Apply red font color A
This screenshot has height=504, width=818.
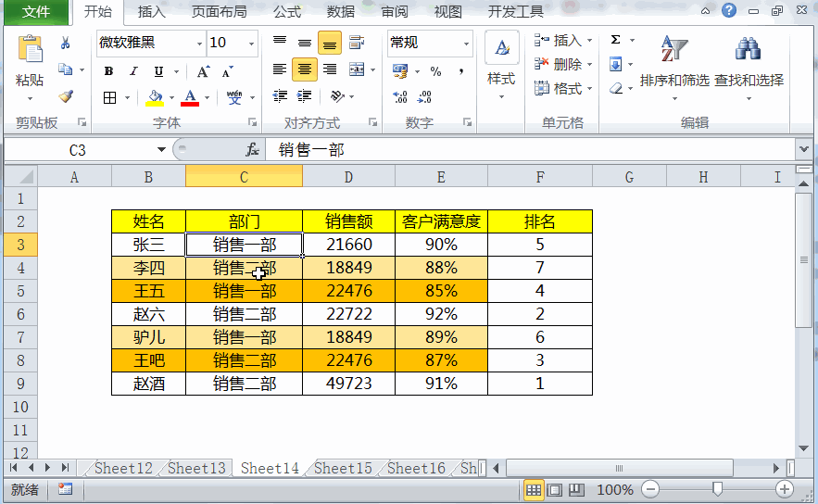190,97
